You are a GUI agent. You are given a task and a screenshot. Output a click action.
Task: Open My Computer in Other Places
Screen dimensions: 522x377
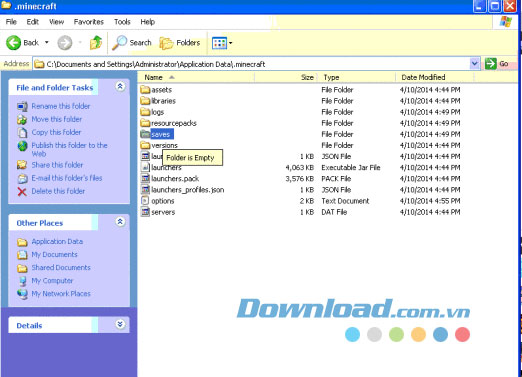(x=52, y=280)
